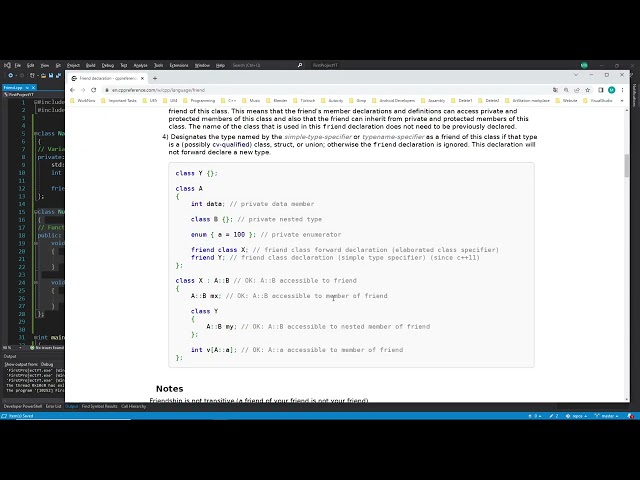The height and width of the screenshot is (480, 640).
Task: Open the Chrome three-dot menu
Action: pos(622,90)
